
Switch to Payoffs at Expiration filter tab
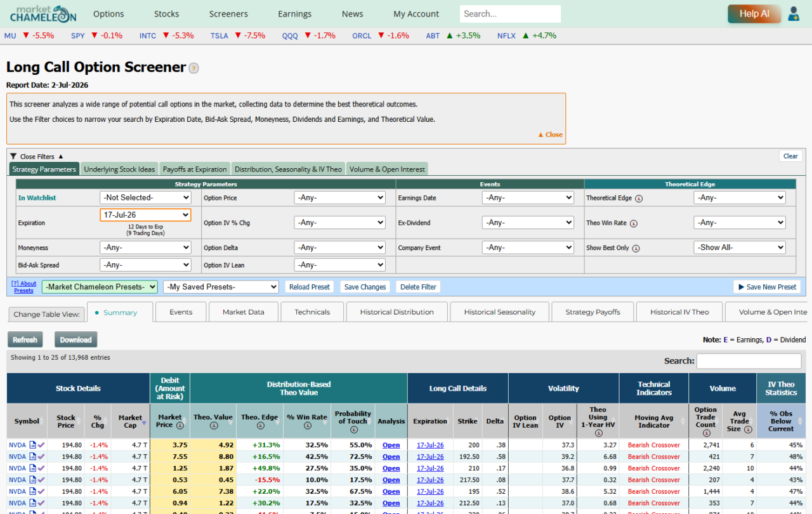tap(195, 169)
